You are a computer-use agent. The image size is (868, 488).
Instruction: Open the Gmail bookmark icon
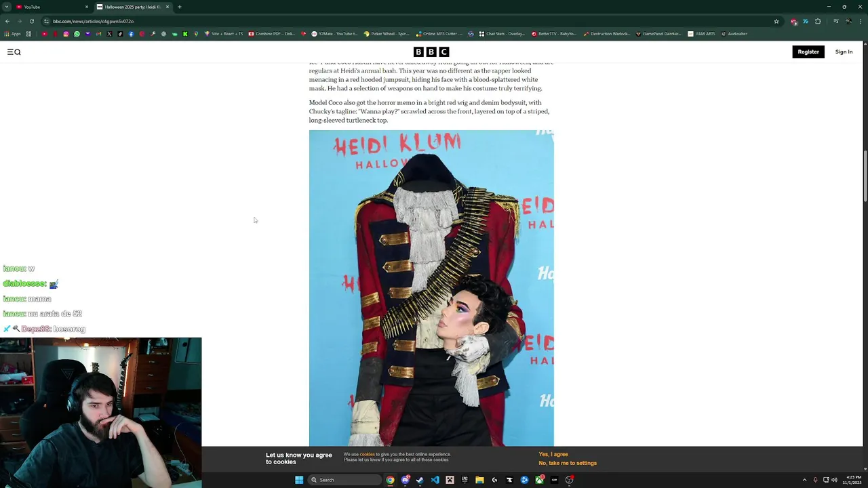click(98, 34)
